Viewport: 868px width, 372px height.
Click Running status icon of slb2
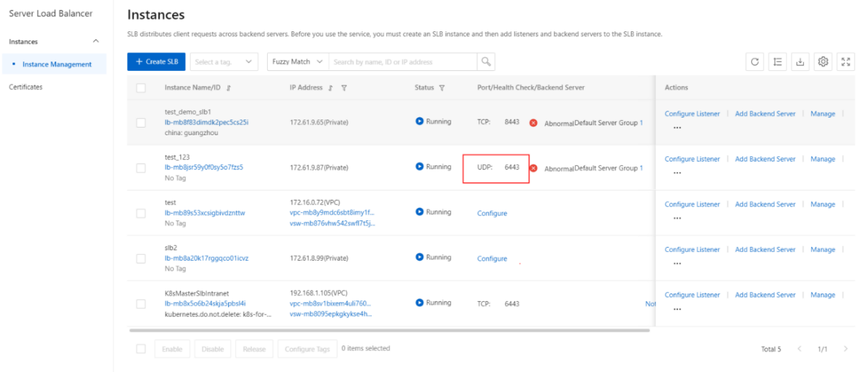coord(419,257)
